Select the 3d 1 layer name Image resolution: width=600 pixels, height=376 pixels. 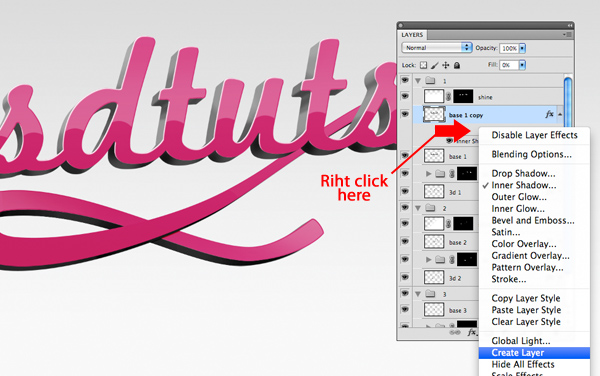pos(455,192)
